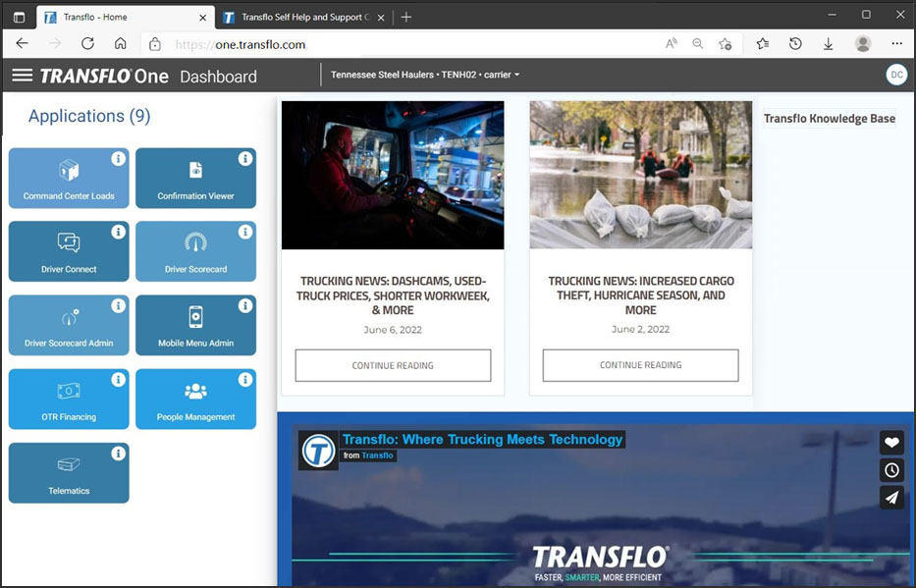Like the video with heart icon
This screenshot has width=916, height=588.
click(x=891, y=443)
